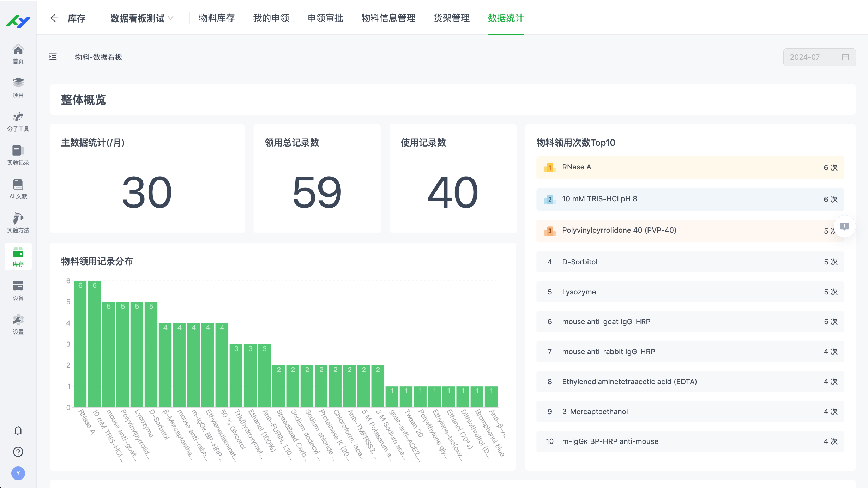Toggle the side menu collapse icon

point(53,57)
